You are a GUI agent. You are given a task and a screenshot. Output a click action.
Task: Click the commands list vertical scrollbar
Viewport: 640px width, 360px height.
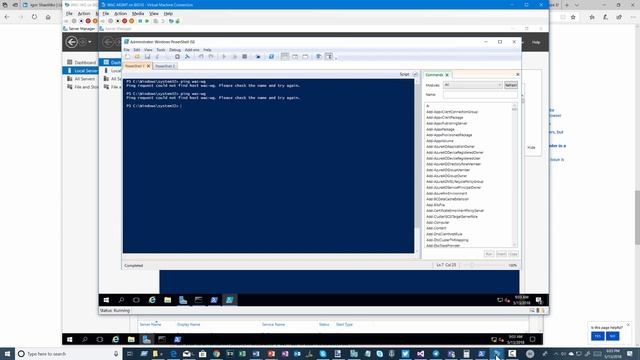click(x=514, y=176)
